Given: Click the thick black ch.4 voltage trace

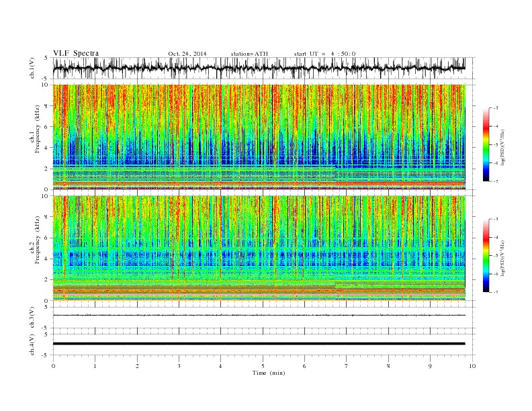Looking at the screenshot, I should (259, 344).
